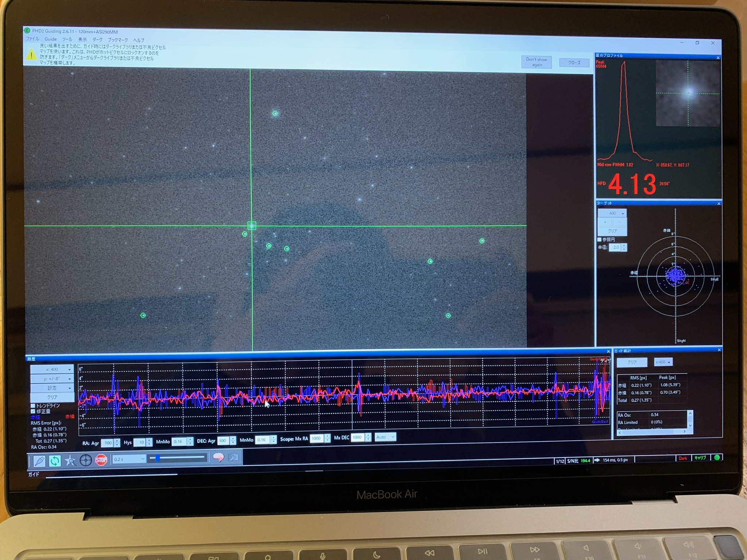Close the star profile panel
The height and width of the screenshot is (560, 747).
718,58
